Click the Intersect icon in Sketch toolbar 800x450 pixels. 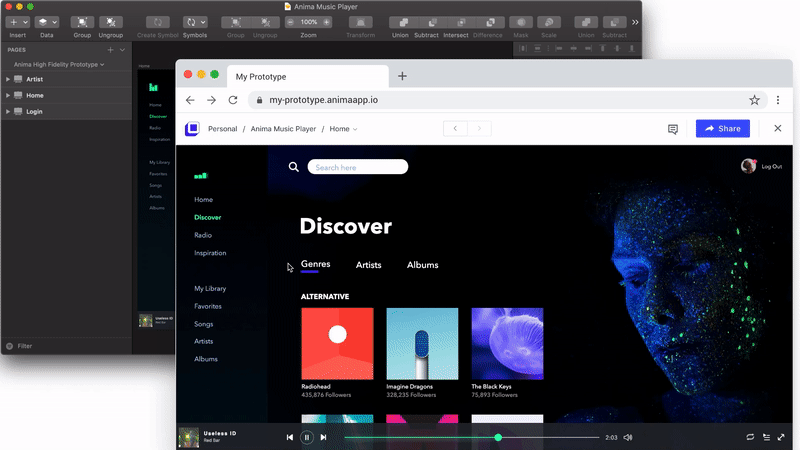(x=461, y=22)
